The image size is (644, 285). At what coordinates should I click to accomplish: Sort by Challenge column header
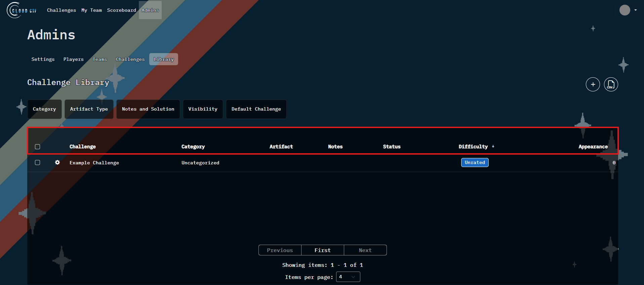[x=83, y=147]
